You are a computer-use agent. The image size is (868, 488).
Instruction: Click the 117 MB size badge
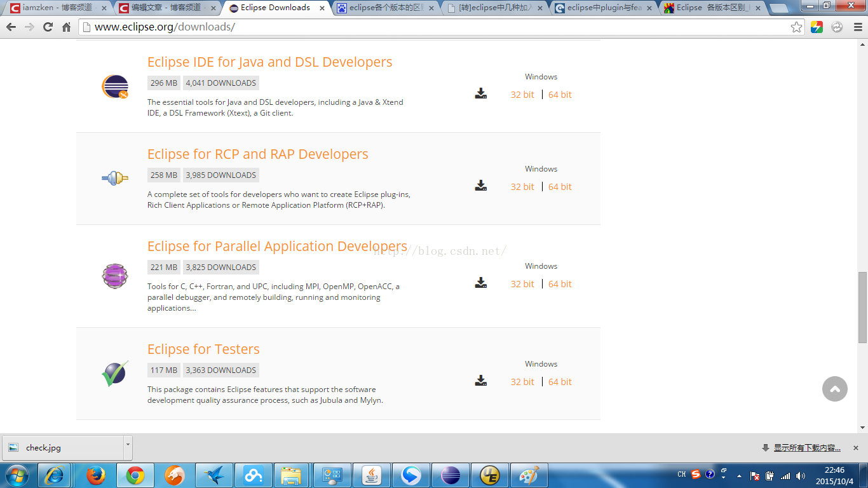click(164, 370)
